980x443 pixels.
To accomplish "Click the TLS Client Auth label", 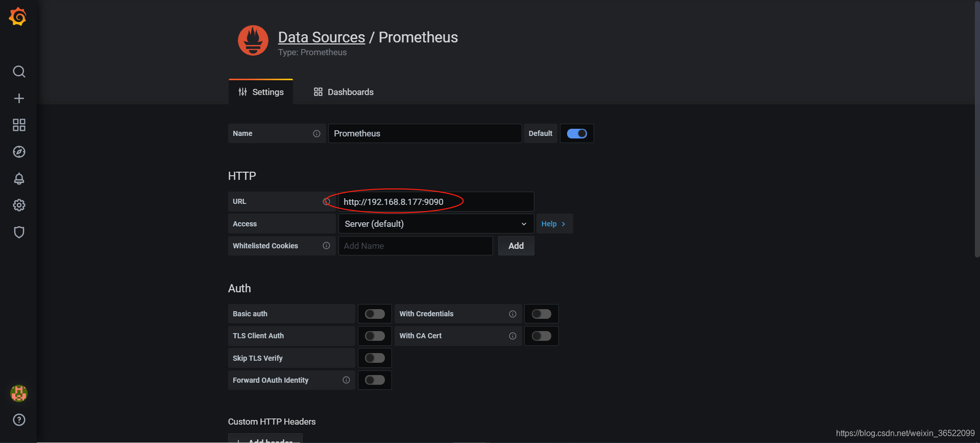I will [x=258, y=336].
